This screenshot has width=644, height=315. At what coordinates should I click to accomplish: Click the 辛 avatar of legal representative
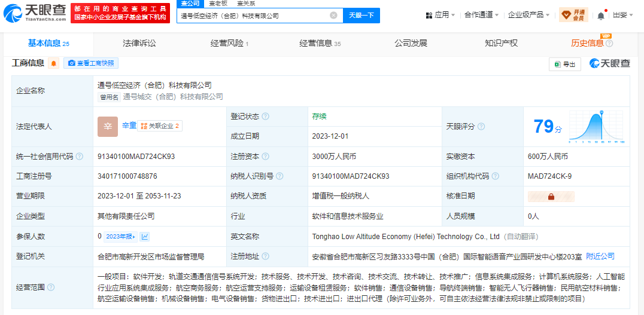point(108,127)
